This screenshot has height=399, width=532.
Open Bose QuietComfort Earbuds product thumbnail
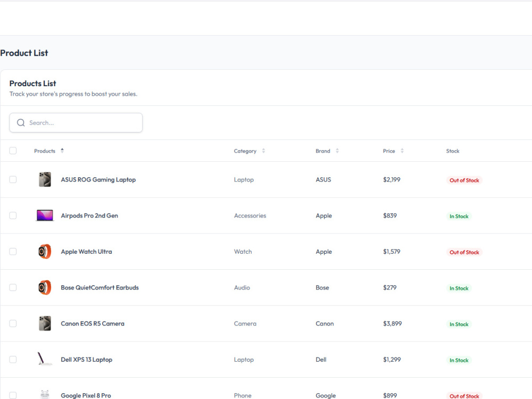45,287
